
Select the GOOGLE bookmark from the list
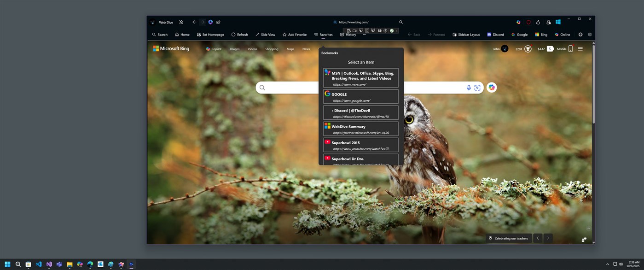tap(360, 97)
